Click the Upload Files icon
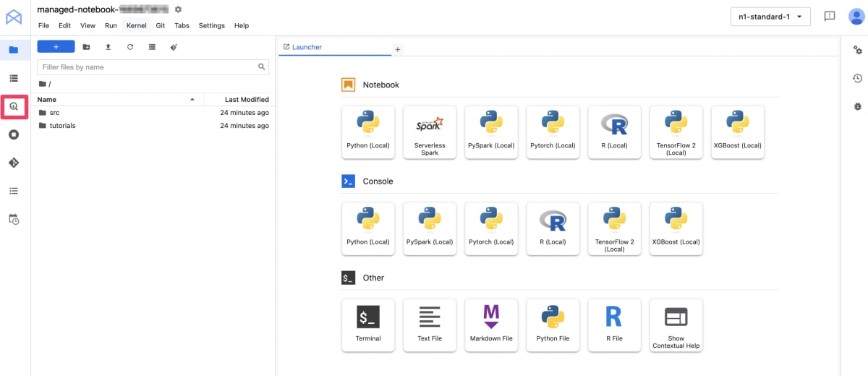The width and height of the screenshot is (868, 376). click(x=109, y=47)
